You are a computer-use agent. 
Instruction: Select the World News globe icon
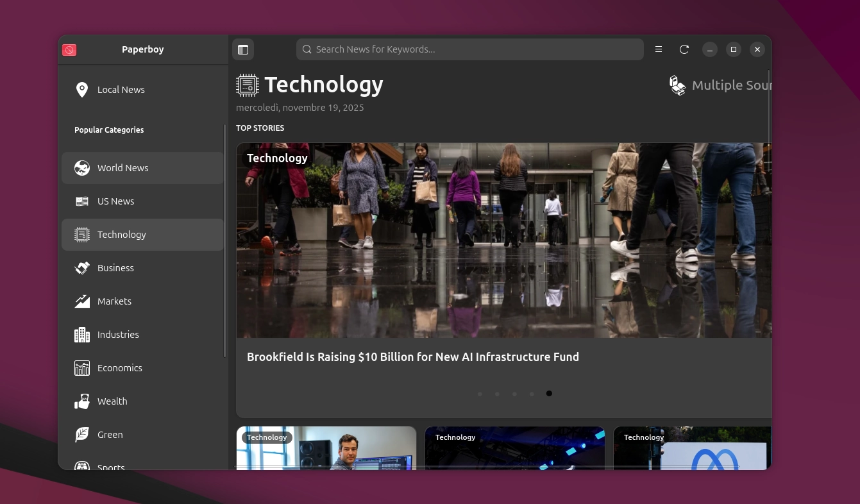point(82,168)
